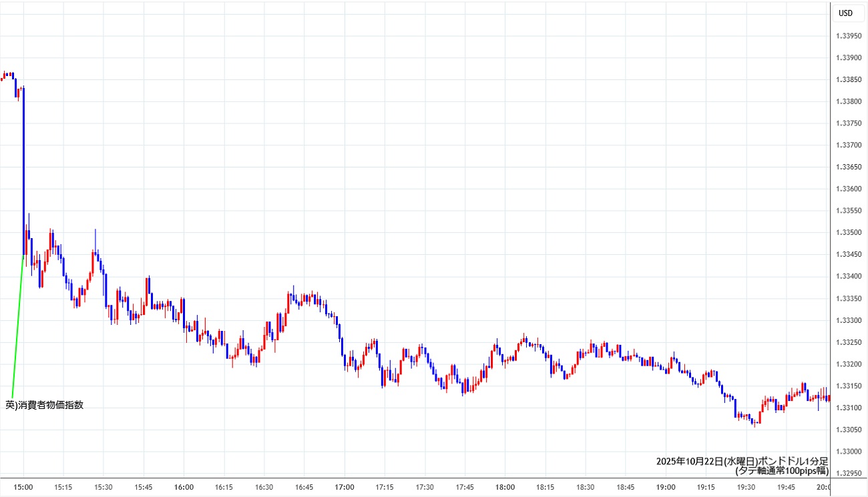The height and width of the screenshot is (497, 868).
Task: Click the 2025年10月22日 ポンドドル1分足 caption
Action: (x=742, y=461)
